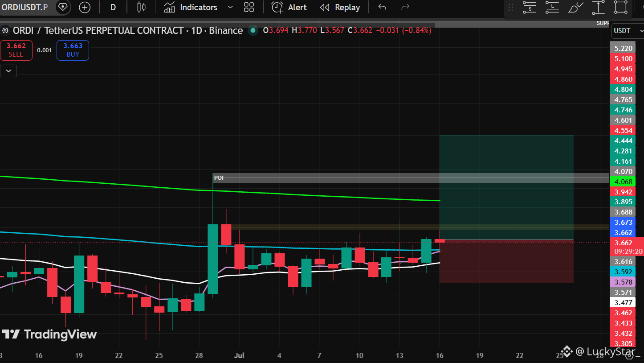Click the SELL 3.662 button
This screenshot has height=363, width=644.
coord(16,50)
